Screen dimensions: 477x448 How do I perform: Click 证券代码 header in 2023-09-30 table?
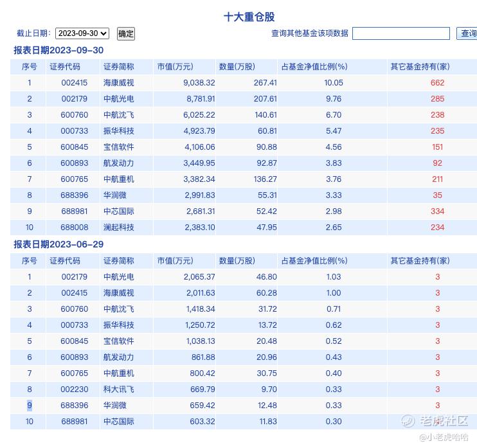click(65, 67)
